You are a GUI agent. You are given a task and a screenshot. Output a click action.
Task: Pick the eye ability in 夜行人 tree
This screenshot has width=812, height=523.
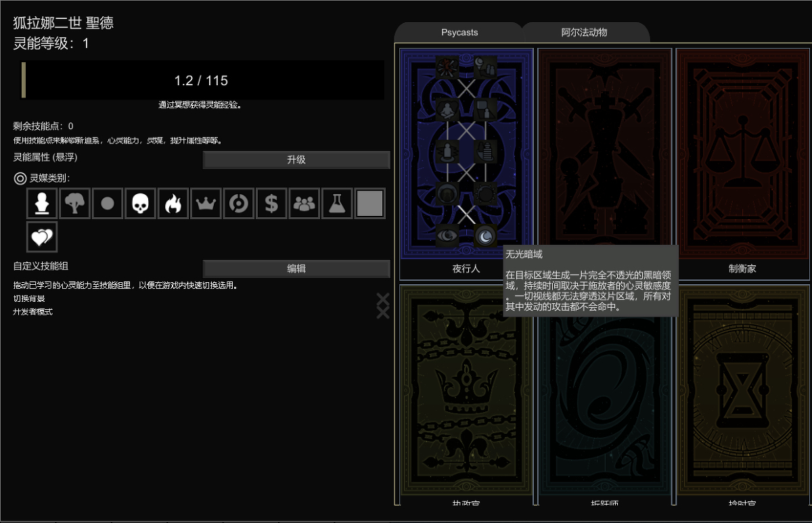[x=447, y=235]
